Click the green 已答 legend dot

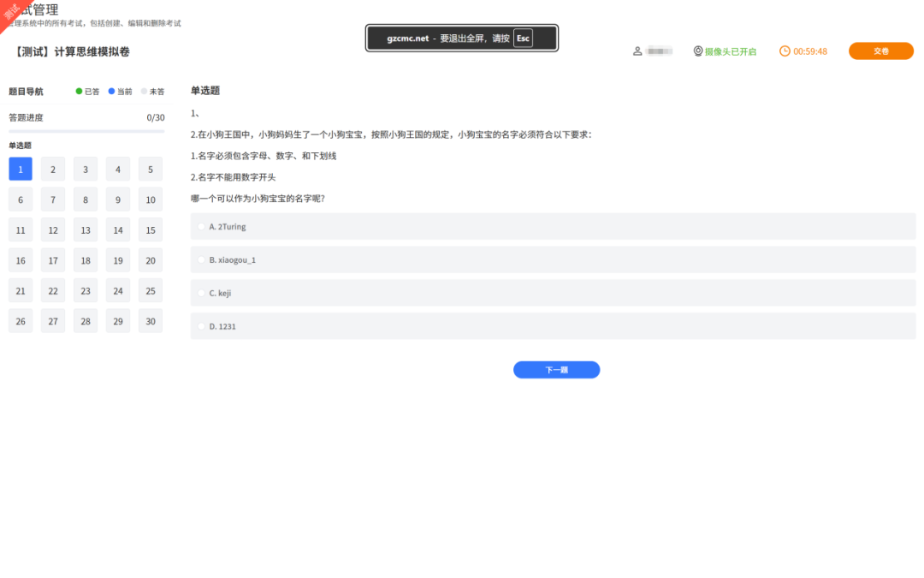(x=80, y=92)
